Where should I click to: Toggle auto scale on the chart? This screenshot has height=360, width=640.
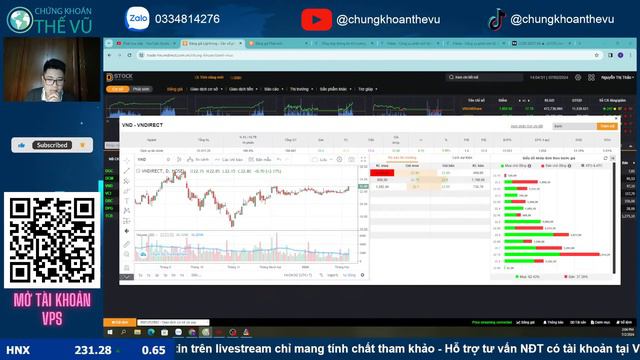(x=349, y=275)
